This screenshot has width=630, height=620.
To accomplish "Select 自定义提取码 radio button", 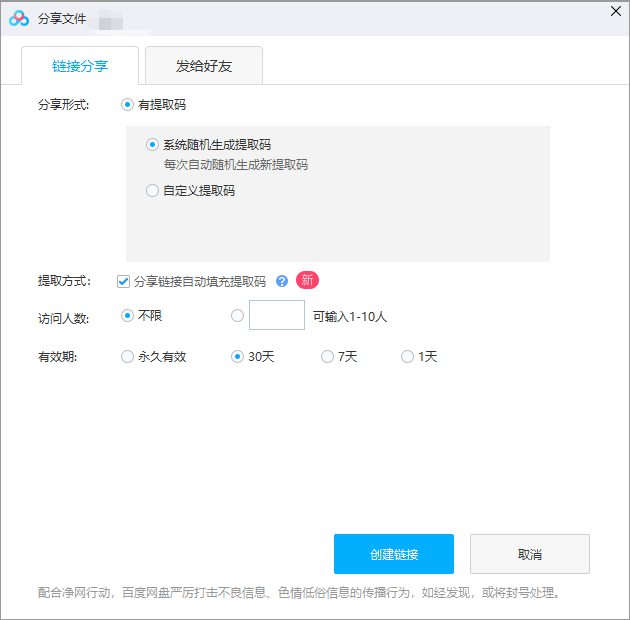I will pos(152,190).
